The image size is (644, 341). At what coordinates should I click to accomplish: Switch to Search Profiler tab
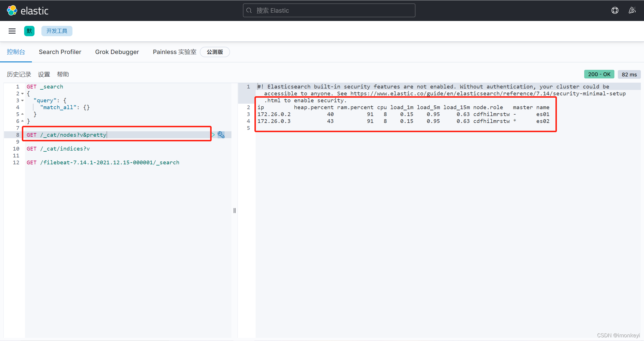tap(60, 52)
